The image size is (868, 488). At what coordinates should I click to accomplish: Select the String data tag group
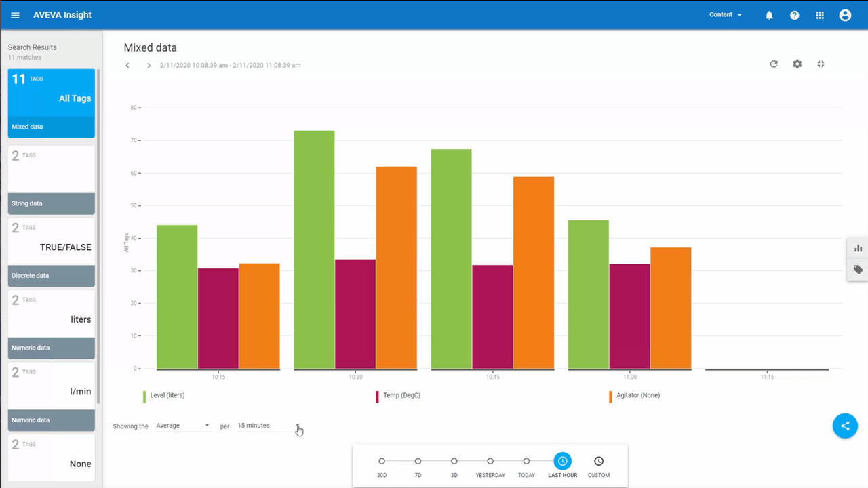click(51, 180)
